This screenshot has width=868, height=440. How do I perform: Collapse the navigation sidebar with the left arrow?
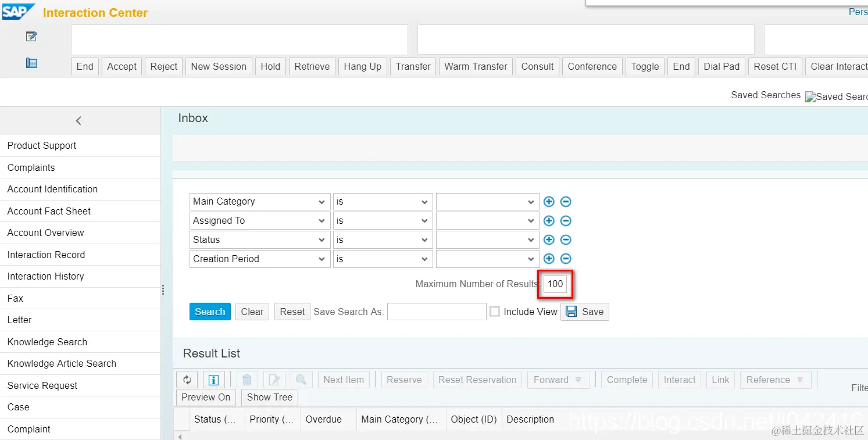78,121
